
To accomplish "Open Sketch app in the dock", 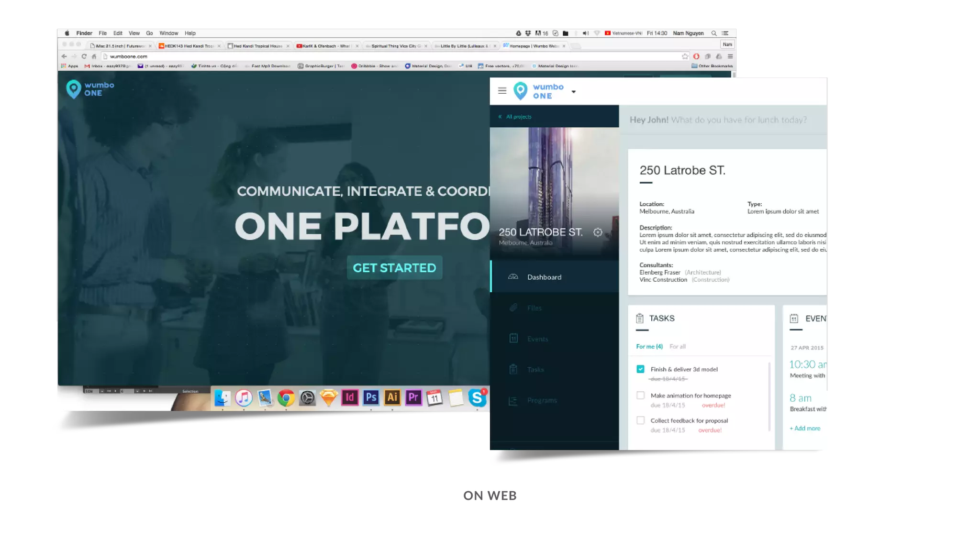I will pos(329,398).
